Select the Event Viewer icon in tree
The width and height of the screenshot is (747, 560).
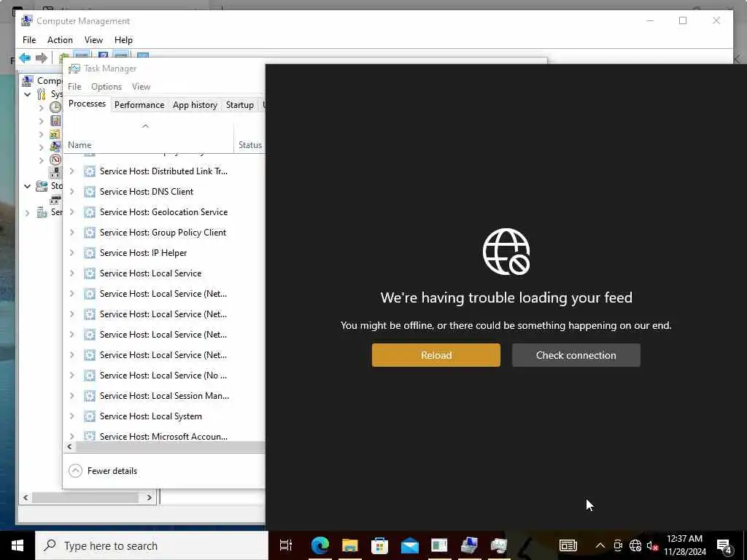point(55,120)
